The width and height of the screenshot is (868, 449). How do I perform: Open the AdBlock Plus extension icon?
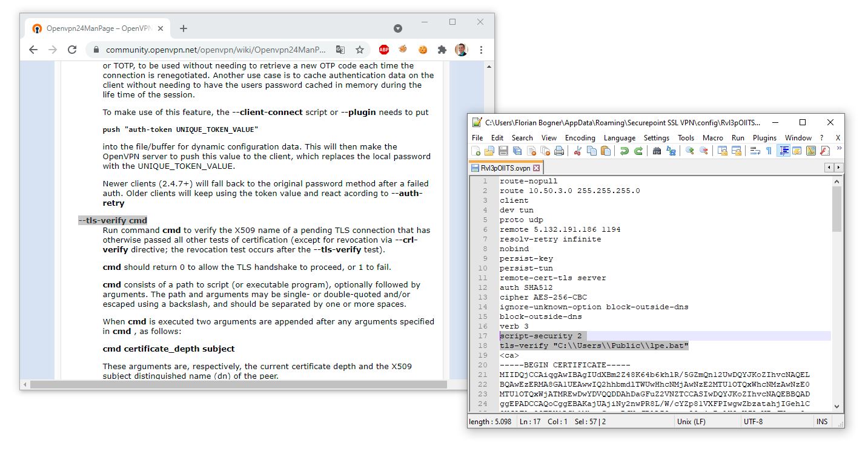coord(383,50)
